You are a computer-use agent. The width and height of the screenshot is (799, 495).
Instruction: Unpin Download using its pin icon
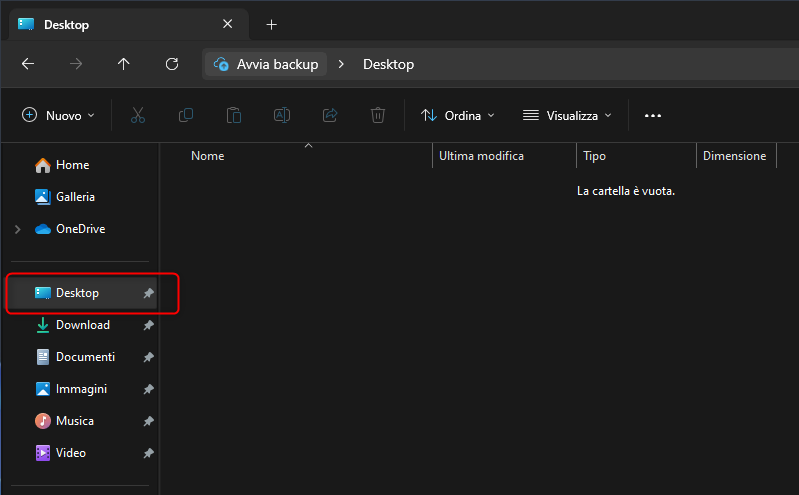click(x=148, y=325)
